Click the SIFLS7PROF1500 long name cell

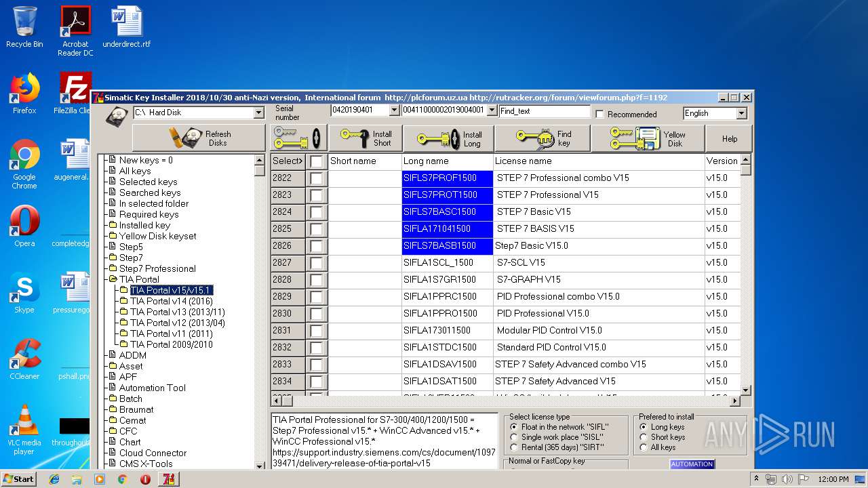[448, 178]
